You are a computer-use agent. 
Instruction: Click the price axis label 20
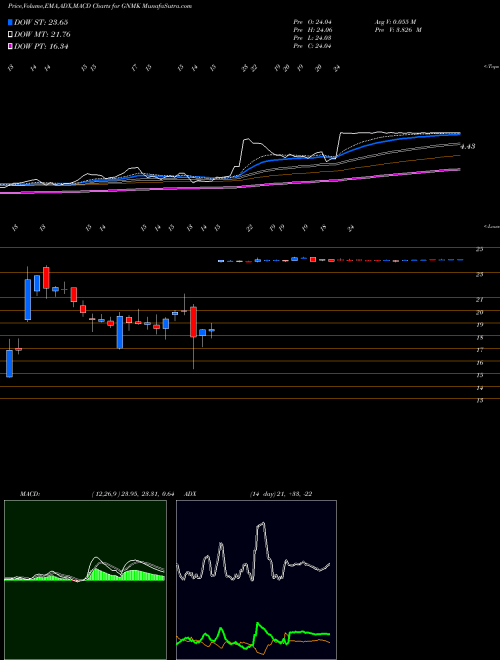click(x=479, y=312)
